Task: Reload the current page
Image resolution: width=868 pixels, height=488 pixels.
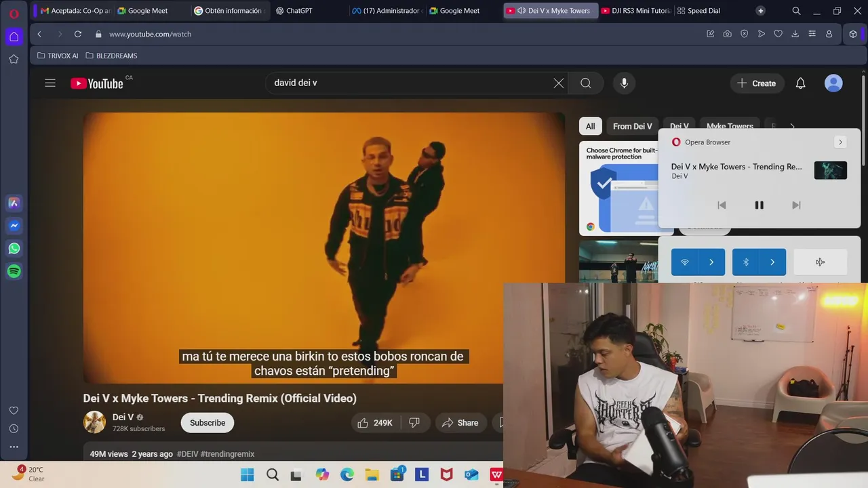Action: [78, 34]
